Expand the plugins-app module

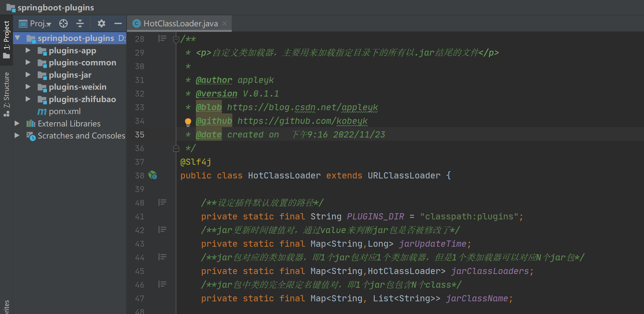pos(28,50)
